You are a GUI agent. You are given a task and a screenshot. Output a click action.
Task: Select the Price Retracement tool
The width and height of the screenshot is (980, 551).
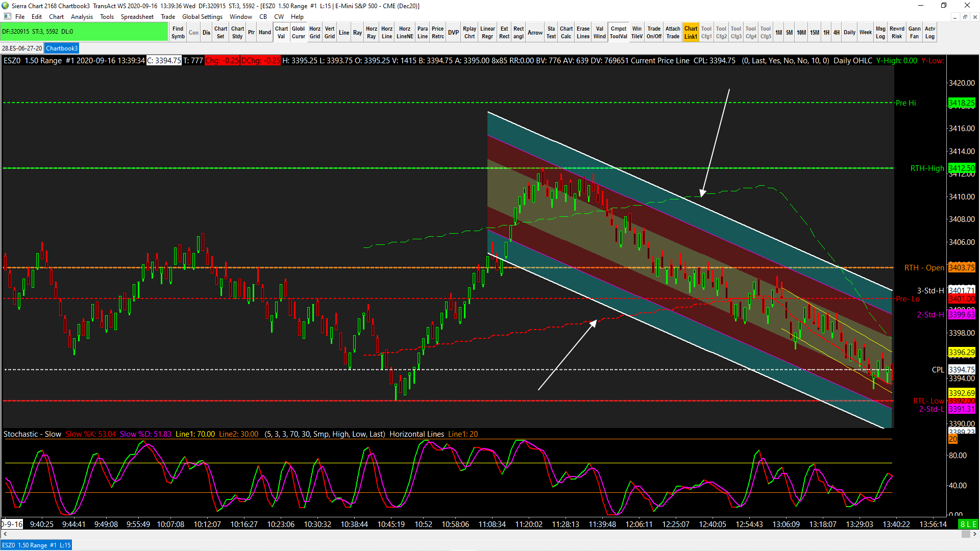437,32
